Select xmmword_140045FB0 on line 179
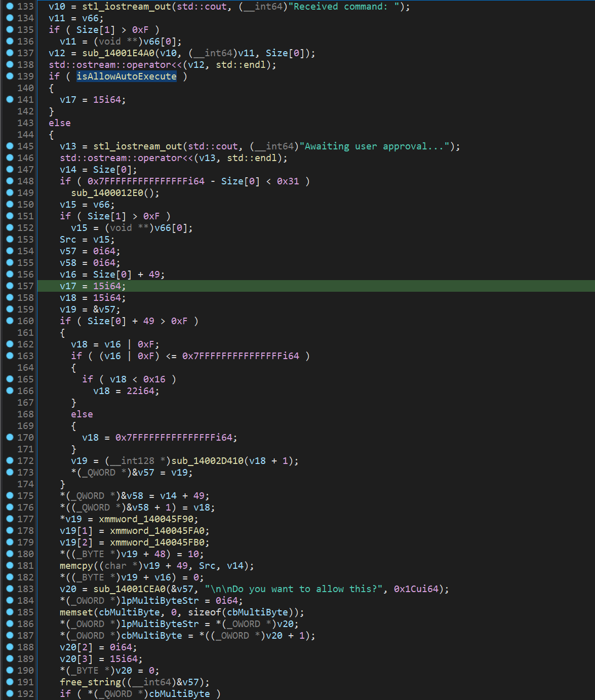The height and width of the screenshot is (700, 595). [157, 542]
